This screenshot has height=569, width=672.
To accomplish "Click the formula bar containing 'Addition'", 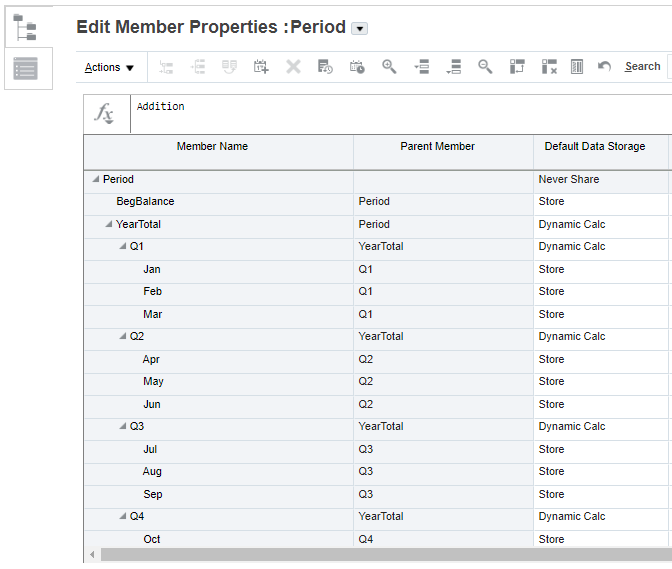I will 400,113.
